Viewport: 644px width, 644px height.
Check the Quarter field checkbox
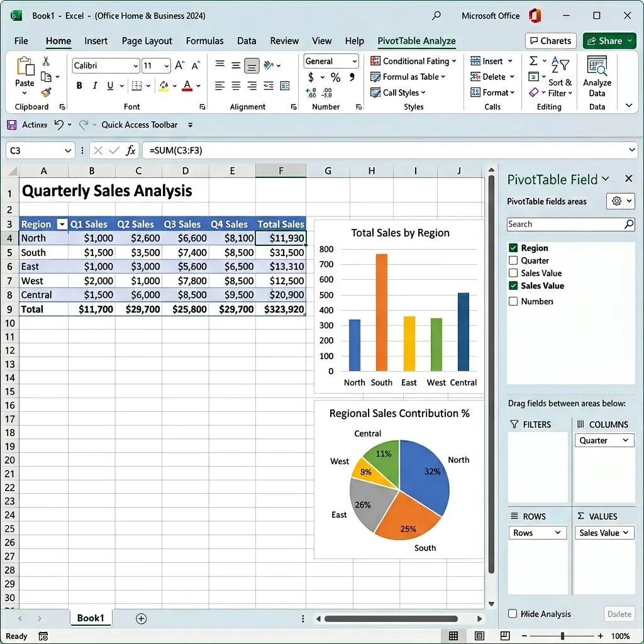(513, 260)
